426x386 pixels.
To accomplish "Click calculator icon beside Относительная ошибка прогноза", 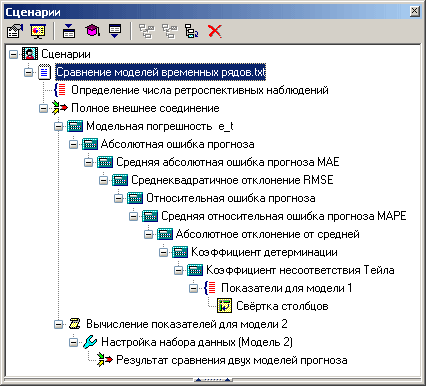I will (x=135, y=198).
